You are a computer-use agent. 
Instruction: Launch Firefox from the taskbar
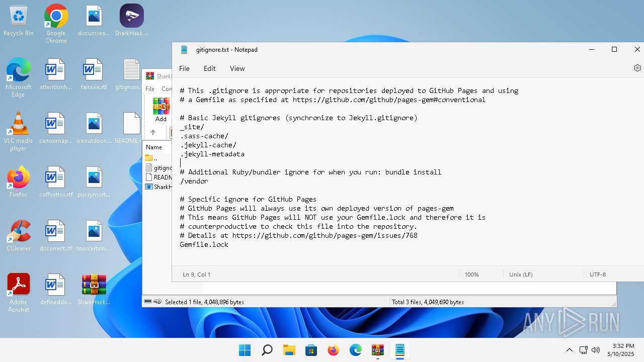coord(334,350)
